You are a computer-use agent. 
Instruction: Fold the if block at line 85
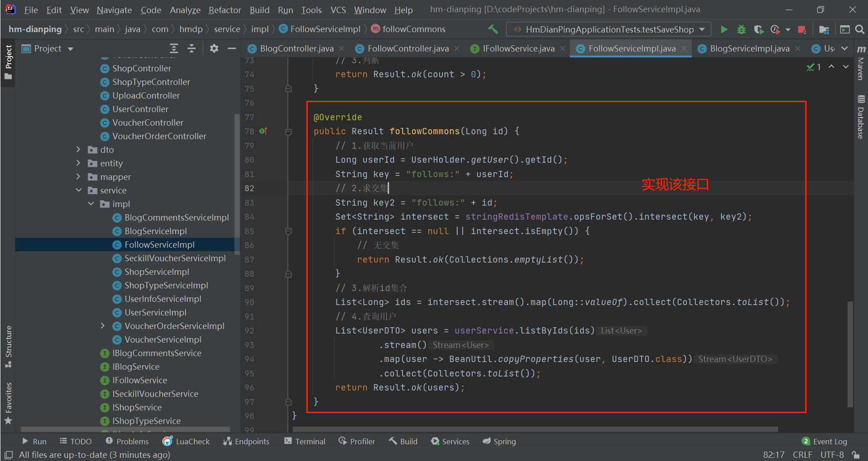click(x=288, y=231)
